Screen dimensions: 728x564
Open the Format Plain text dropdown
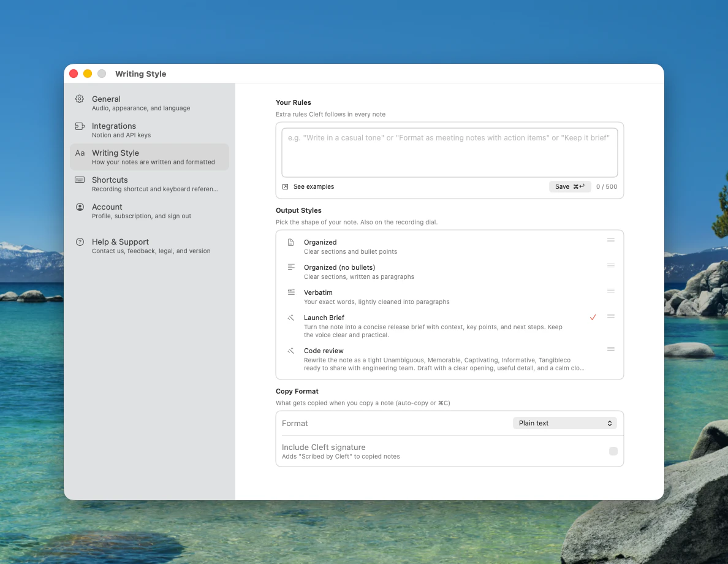tap(564, 423)
